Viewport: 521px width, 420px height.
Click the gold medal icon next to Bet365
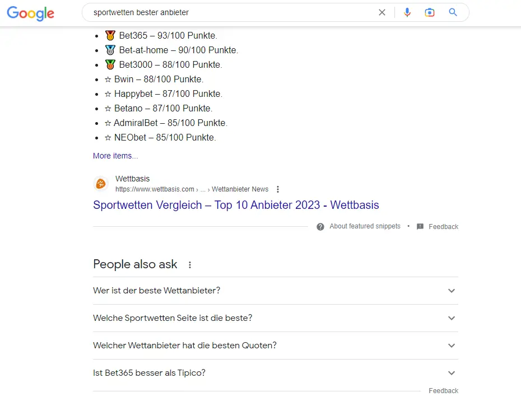pyautogui.click(x=110, y=35)
